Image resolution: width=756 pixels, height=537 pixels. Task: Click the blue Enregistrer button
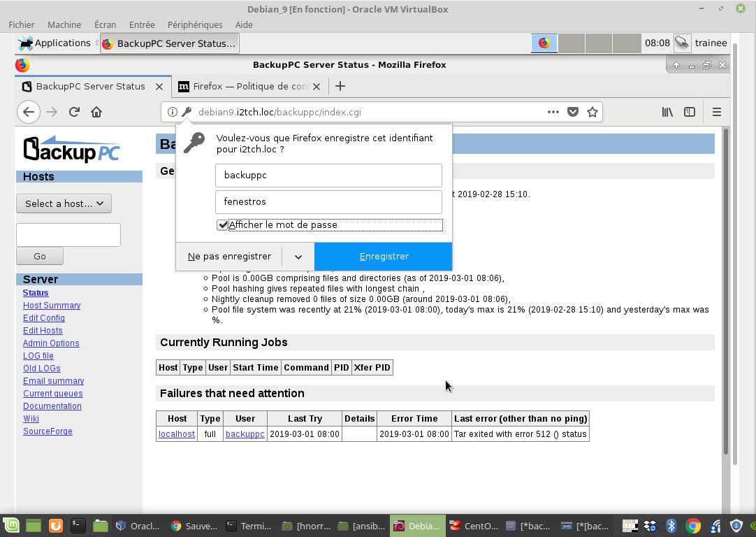(384, 257)
